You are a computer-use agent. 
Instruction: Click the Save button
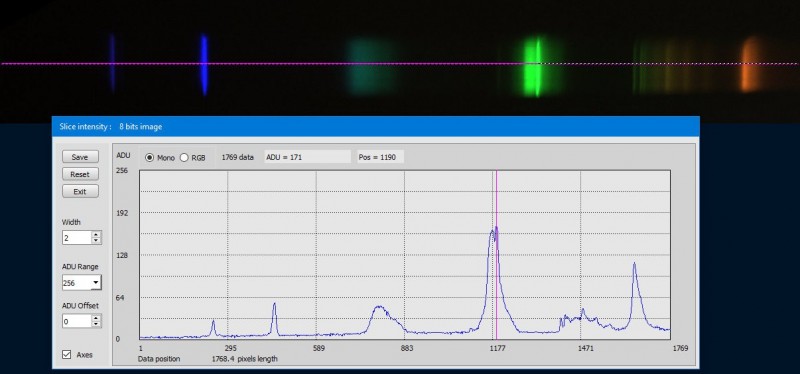pos(80,157)
